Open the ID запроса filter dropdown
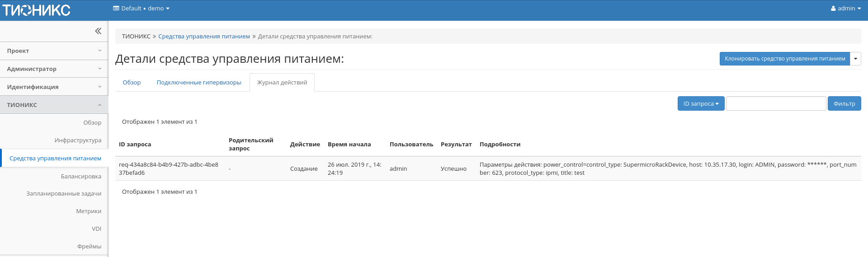 pos(701,104)
